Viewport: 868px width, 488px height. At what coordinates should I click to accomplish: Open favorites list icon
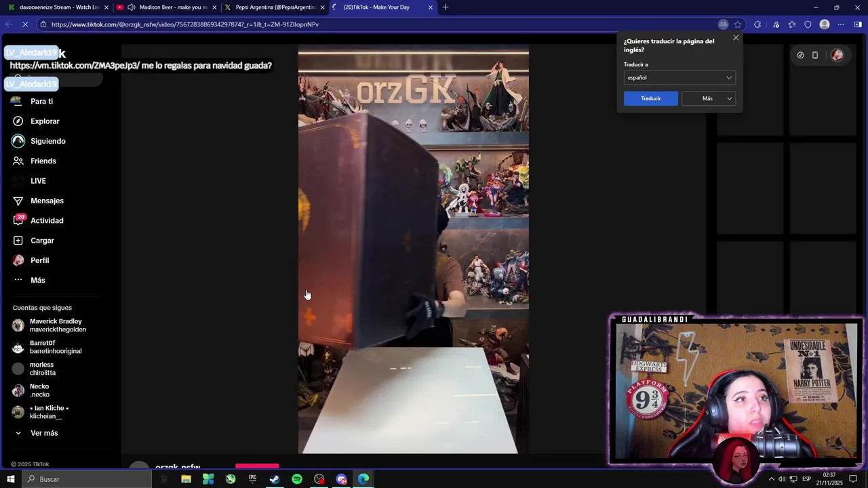click(x=792, y=24)
